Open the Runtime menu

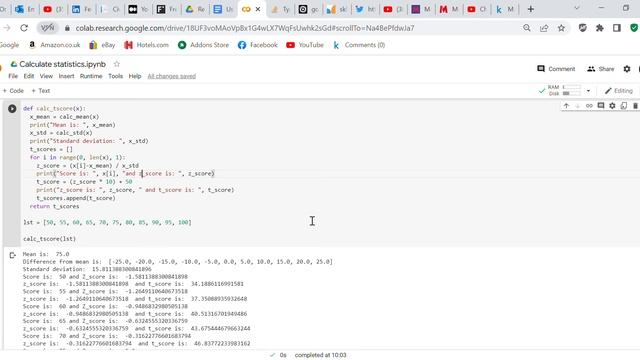tap(91, 76)
